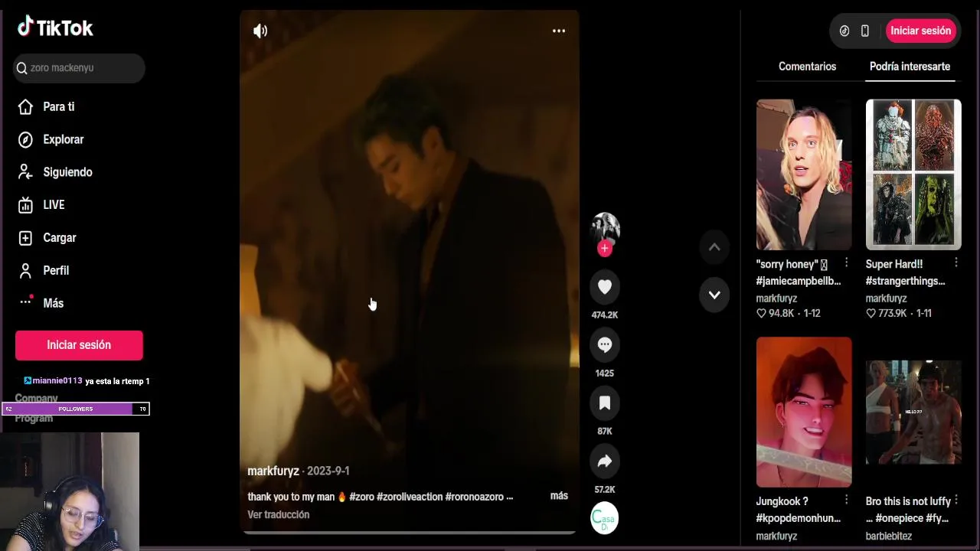Click the search box with zoro mackenyu
This screenshot has height=551, width=980.
point(79,68)
